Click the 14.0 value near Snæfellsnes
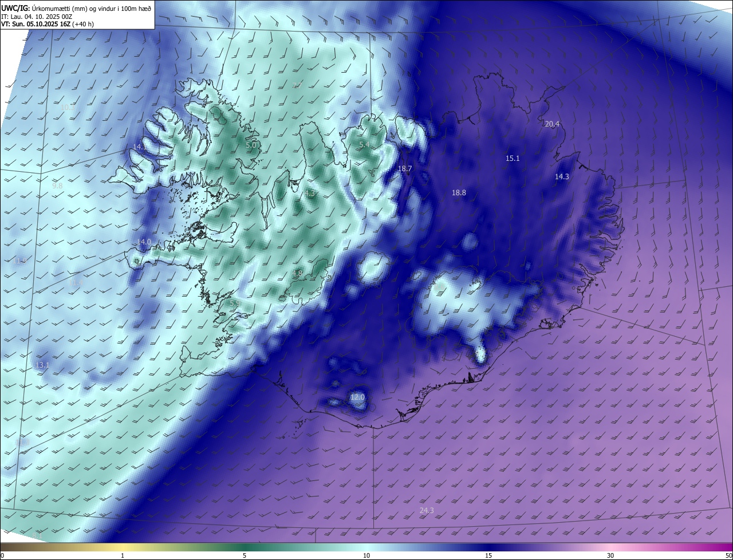 [x=144, y=242]
